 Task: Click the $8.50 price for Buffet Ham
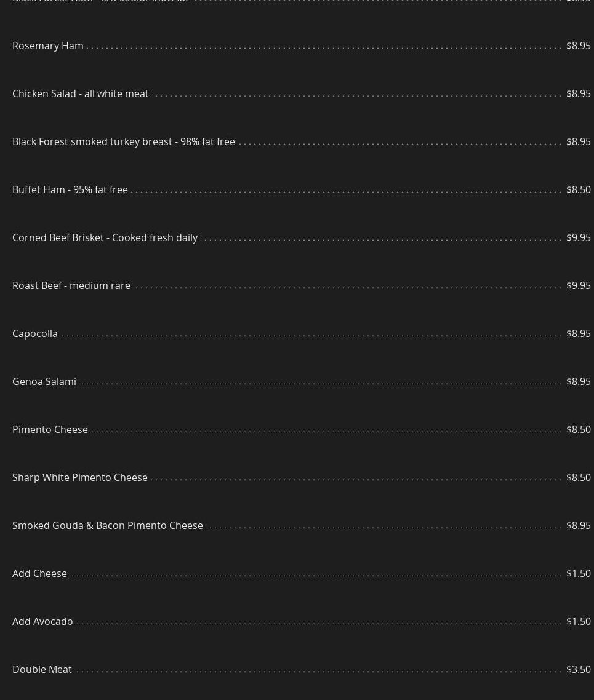[578, 189]
